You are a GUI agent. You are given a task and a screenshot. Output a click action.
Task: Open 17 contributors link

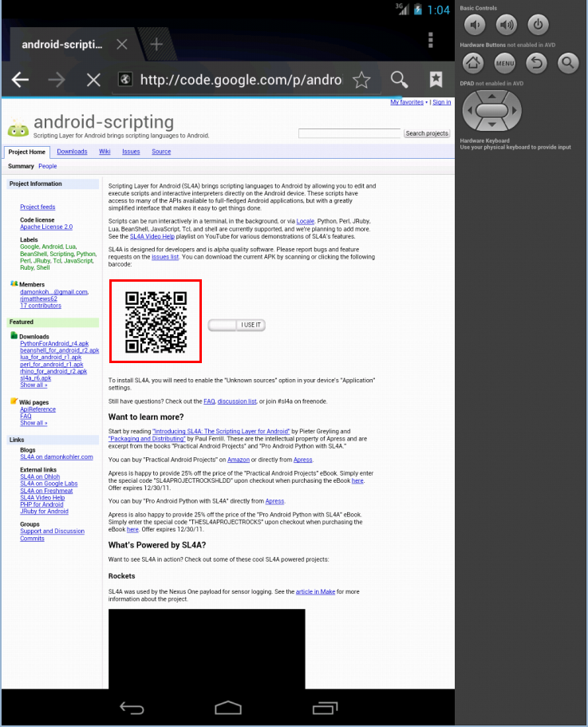coord(41,306)
